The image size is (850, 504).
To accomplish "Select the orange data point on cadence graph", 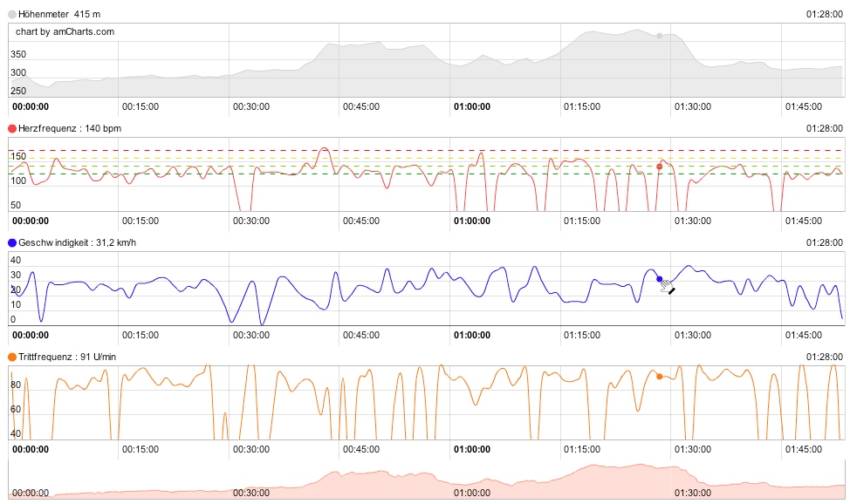I will coord(659,376).
